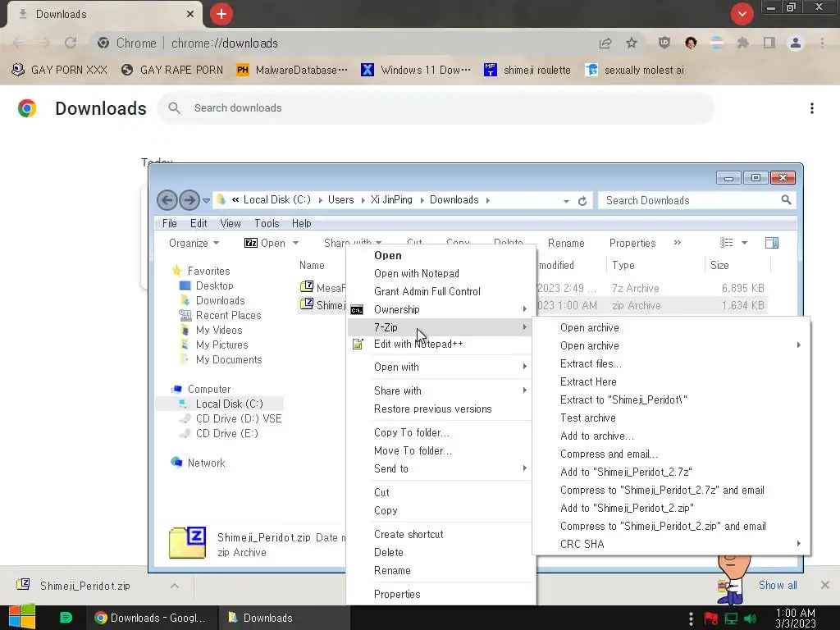840x630 pixels.
Task: Expand the Open with submenu
Action: pyautogui.click(x=441, y=367)
